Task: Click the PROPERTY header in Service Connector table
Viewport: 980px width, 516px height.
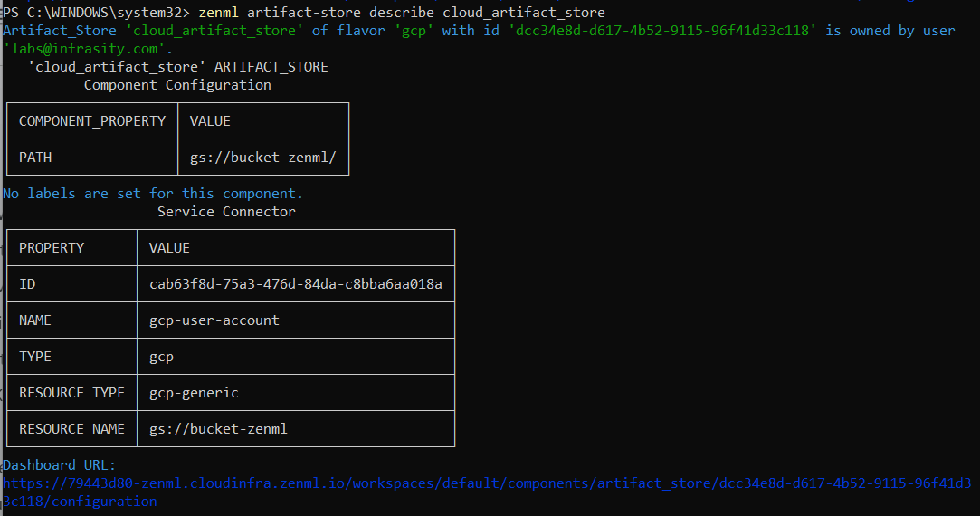Action: (x=52, y=248)
